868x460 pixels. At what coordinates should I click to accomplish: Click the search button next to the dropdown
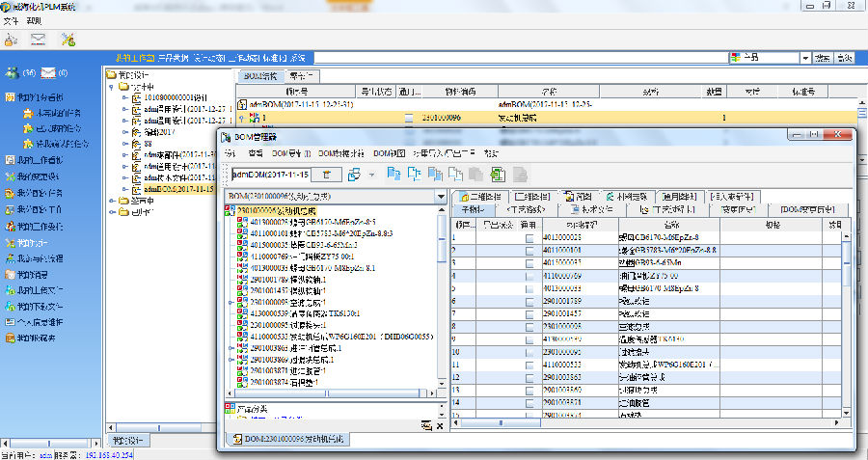point(823,58)
